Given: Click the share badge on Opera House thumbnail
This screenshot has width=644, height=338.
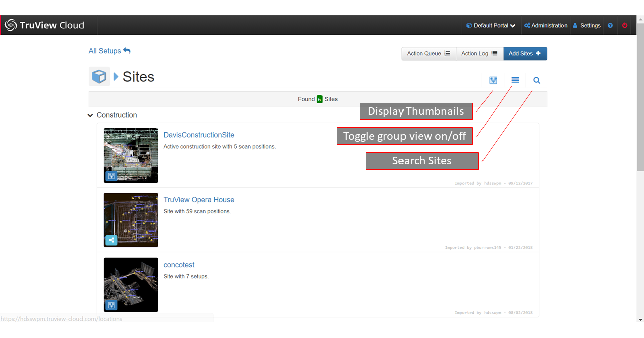Looking at the screenshot, I should (x=111, y=240).
